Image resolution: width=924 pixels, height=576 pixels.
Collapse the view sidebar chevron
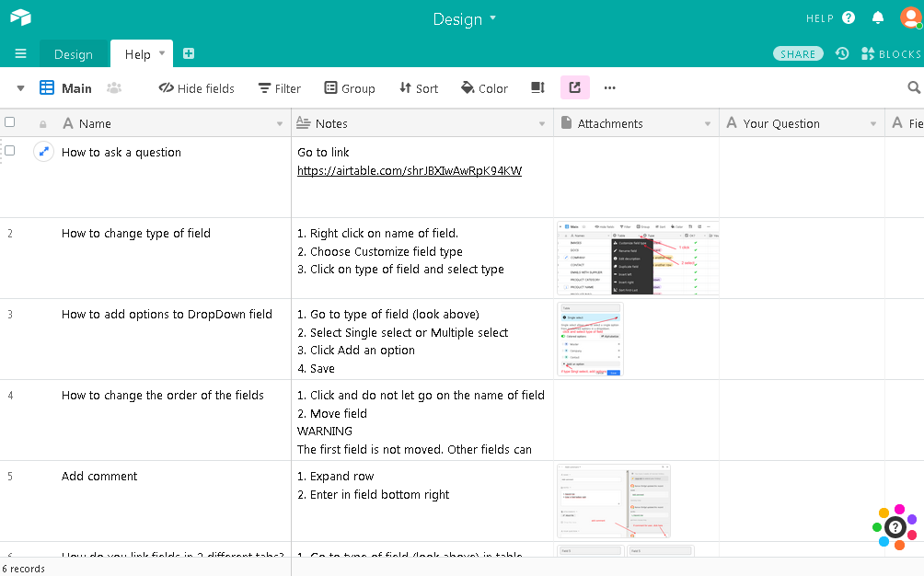(x=19, y=87)
